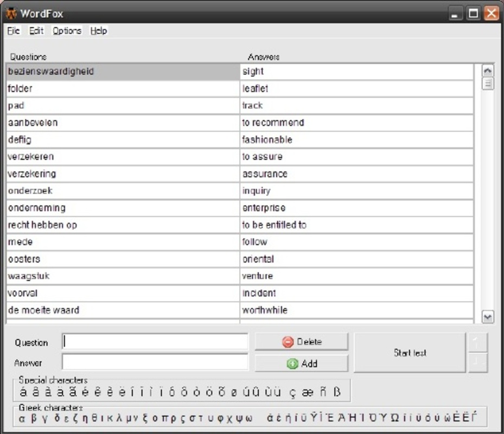Viewport: 504px width, 434px height.
Task: Click the move-down arrow beside Start test
Action: pos(477,362)
